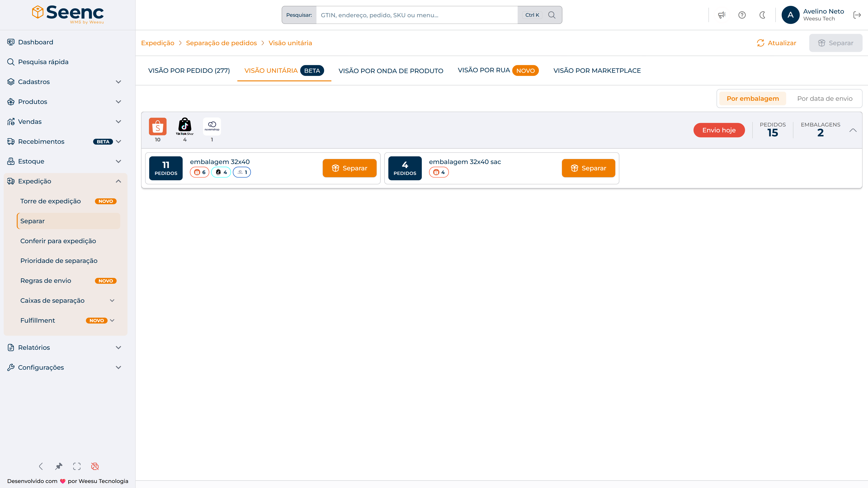Select Por data de envio grouping
Image resolution: width=868 pixels, height=488 pixels.
click(825, 99)
